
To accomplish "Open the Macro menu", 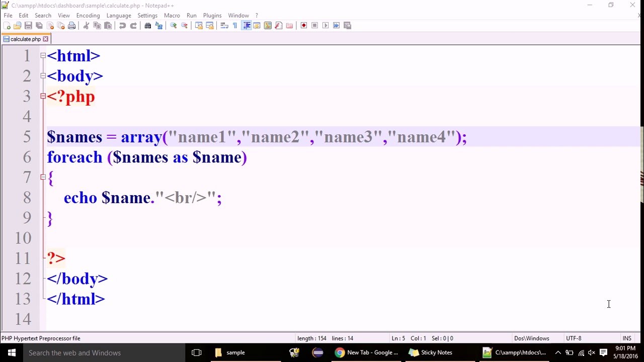I will click(x=172, y=16).
